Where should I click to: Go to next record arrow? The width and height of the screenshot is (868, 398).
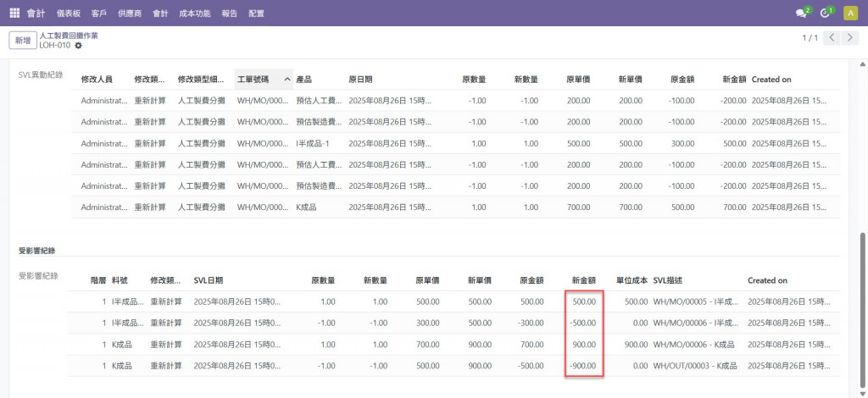[x=849, y=38]
